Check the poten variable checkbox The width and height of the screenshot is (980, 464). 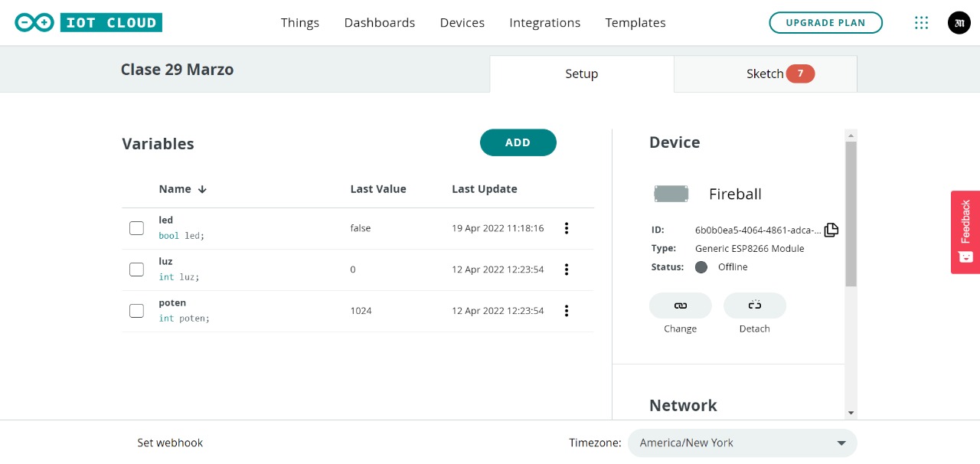coord(136,311)
